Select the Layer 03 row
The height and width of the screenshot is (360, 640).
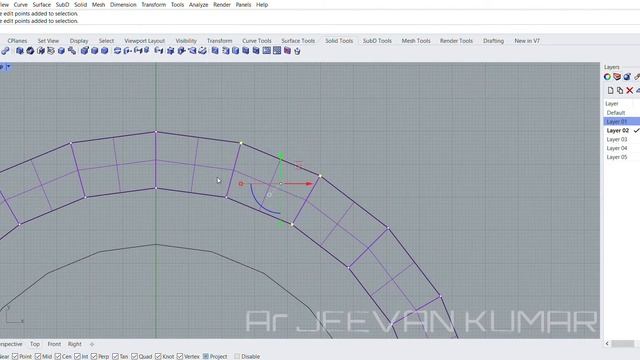tap(622, 139)
